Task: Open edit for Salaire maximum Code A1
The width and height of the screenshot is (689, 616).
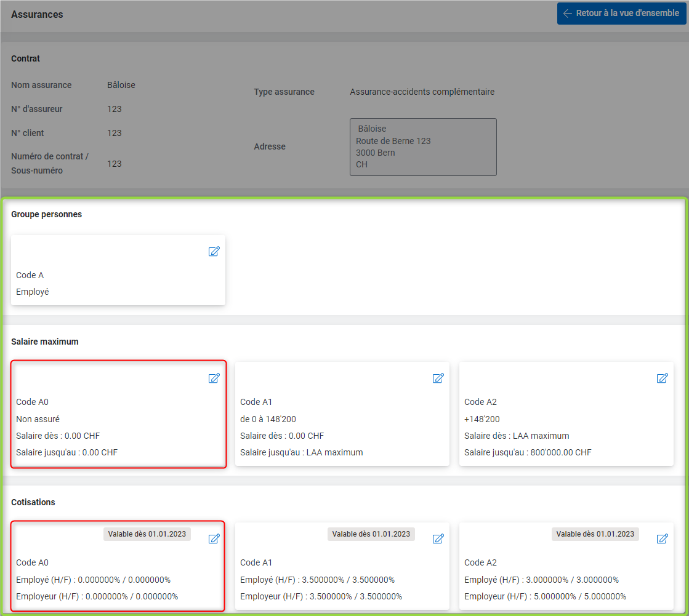Action: tap(438, 378)
